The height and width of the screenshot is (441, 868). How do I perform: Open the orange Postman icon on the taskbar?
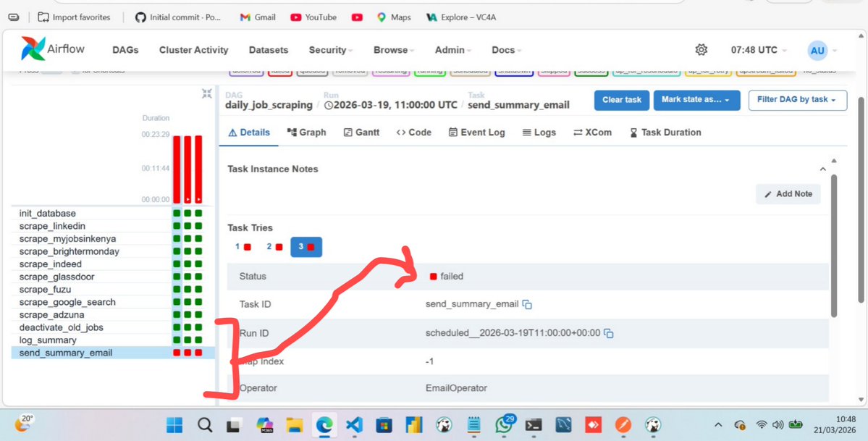click(x=623, y=426)
